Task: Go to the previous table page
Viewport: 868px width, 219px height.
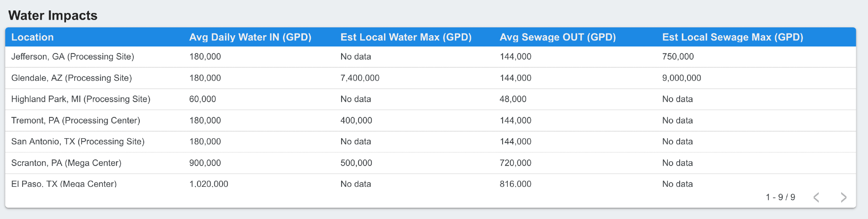Action: click(816, 197)
